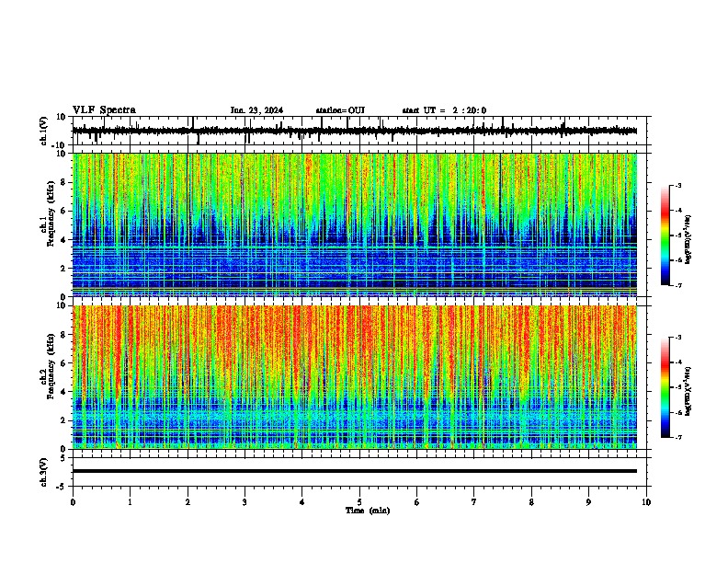The height and width of the screenshot is (563, 728).
Task: Select the date Jan. 23, 2024 label
Action: coord(256,110)
